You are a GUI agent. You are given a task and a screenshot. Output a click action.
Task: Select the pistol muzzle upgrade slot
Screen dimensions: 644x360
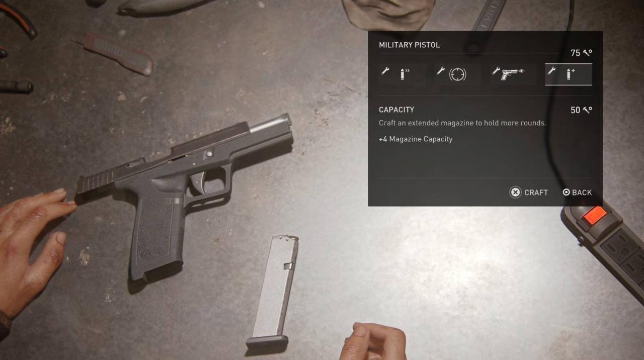point(513,74)
